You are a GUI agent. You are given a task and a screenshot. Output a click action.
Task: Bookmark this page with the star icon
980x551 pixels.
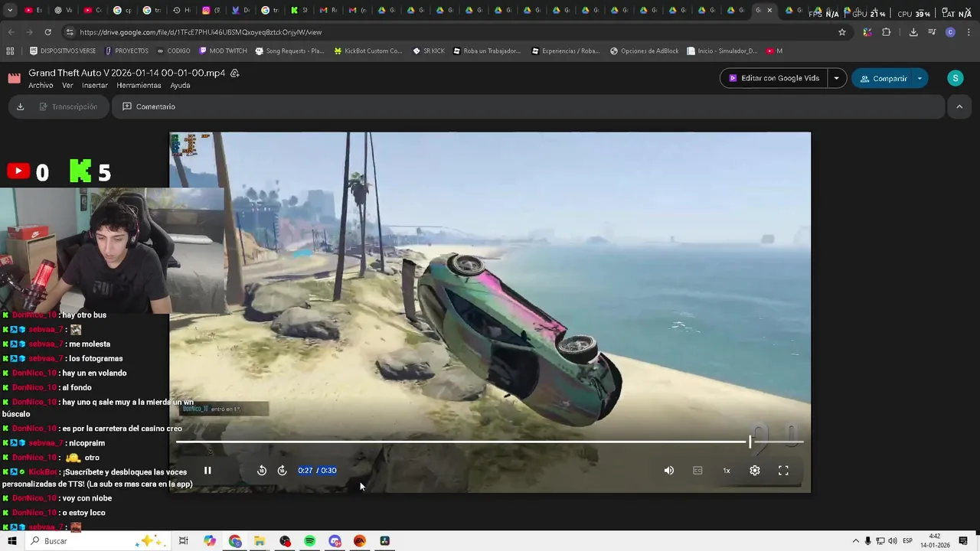tap(842, 32)
